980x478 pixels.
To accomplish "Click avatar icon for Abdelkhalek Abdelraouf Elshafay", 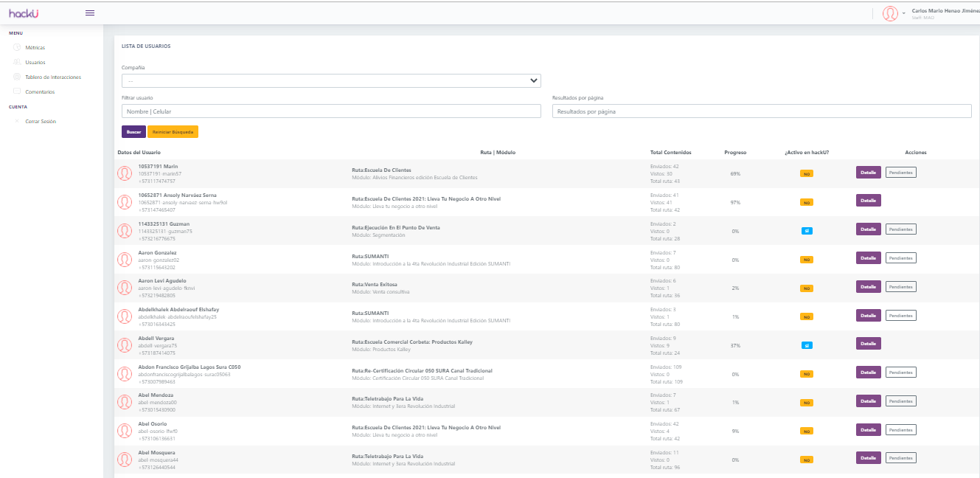I will [x=125, y=316].
